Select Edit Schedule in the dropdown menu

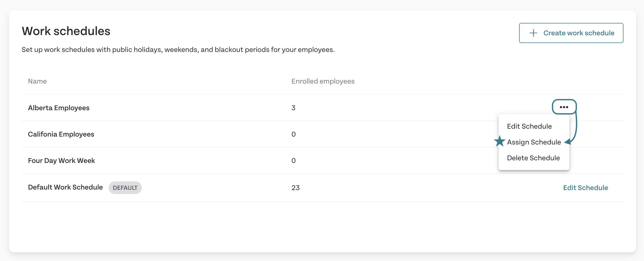pos(529,126)
